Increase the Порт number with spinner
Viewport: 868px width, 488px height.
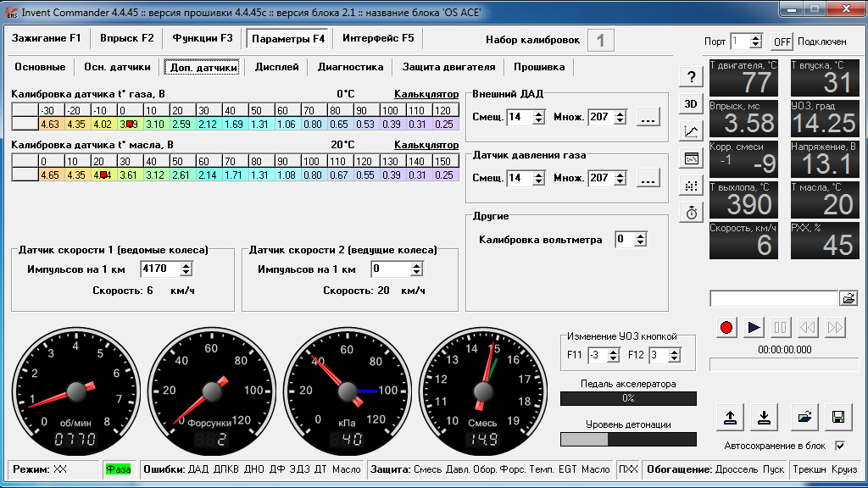click(755, 37)
